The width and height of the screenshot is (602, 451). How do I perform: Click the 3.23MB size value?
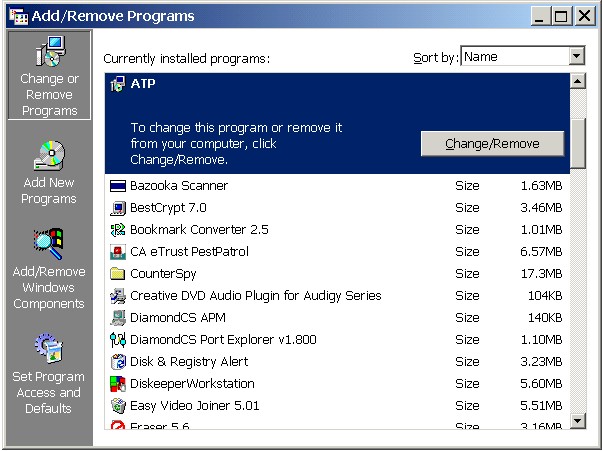(x=541, y=362)
